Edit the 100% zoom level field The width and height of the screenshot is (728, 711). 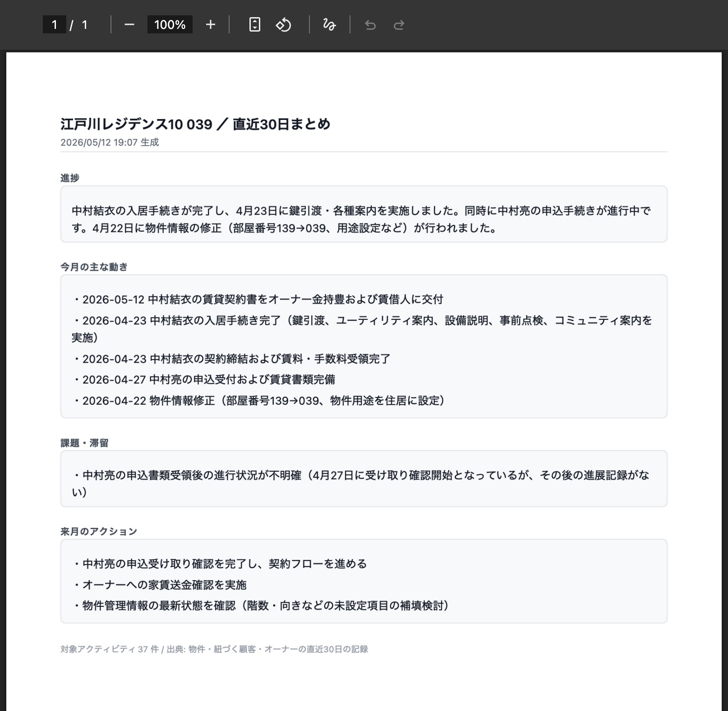click(x=170, y=25)
